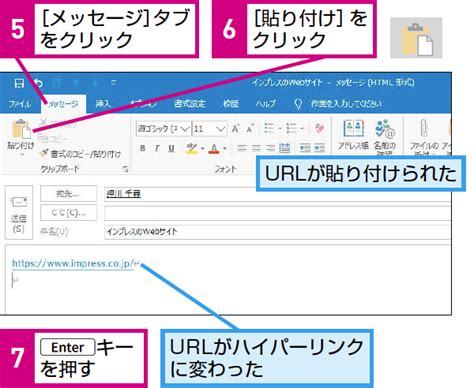Click 書式のコピー/貼り付け format painter
Screen dimensions: 474x388
[x=80, y=154]
